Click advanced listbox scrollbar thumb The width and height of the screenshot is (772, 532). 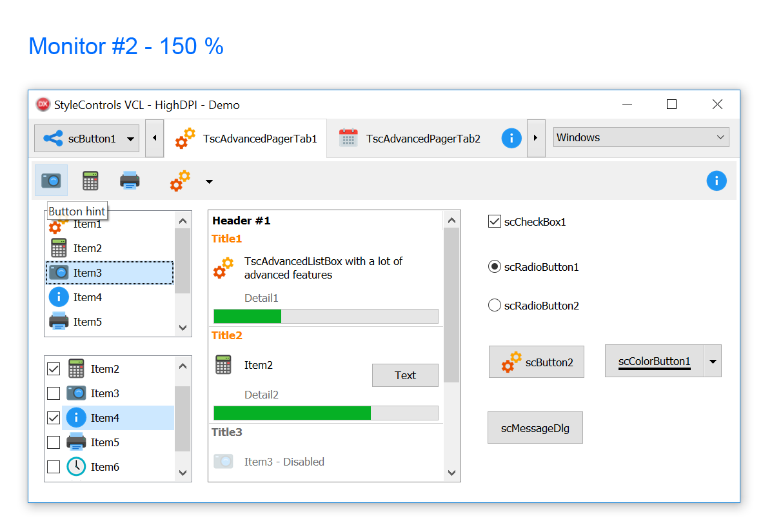(x=451, y=305)
